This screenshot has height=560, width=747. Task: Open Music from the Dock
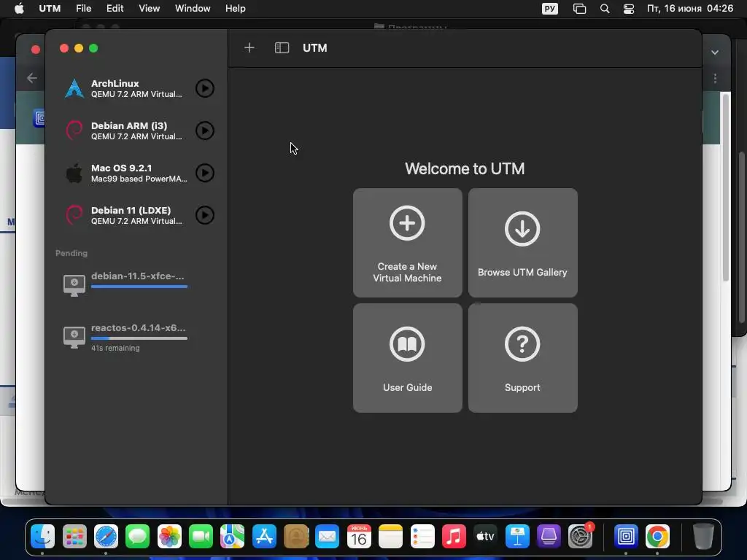(x=454, y=537)
